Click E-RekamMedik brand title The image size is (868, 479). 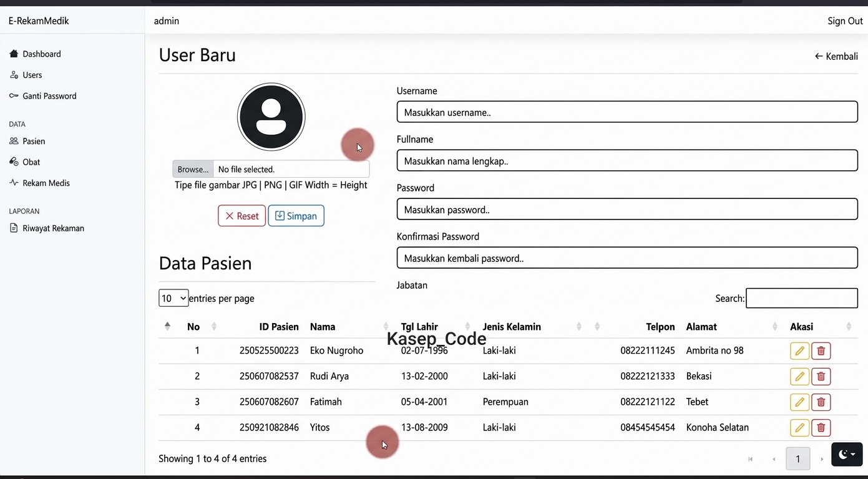(39, 21)
